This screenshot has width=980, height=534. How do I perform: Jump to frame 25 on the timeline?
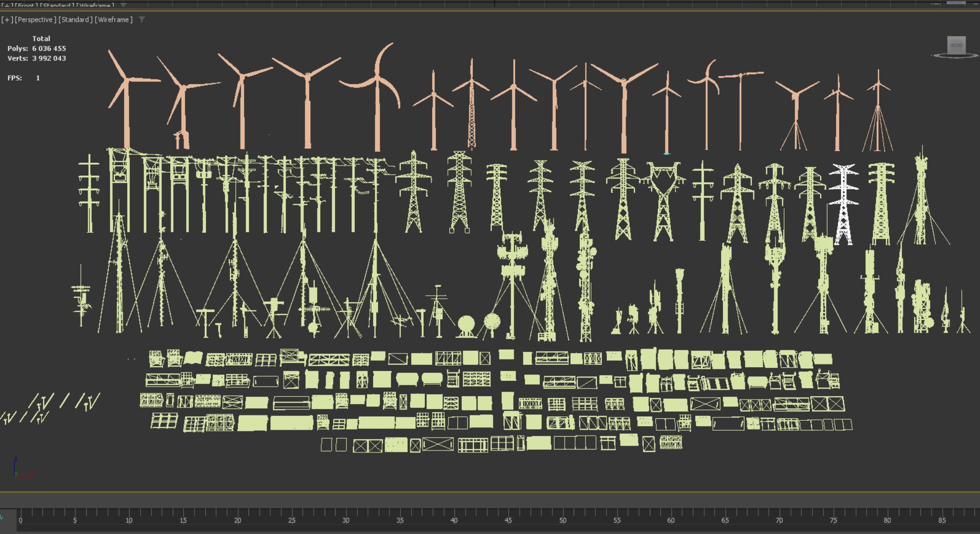tap(291, 520)
